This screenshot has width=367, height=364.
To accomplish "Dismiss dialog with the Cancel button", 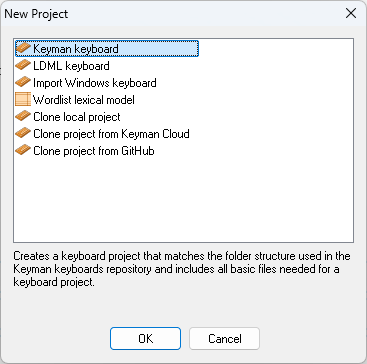I will (224, 338).
